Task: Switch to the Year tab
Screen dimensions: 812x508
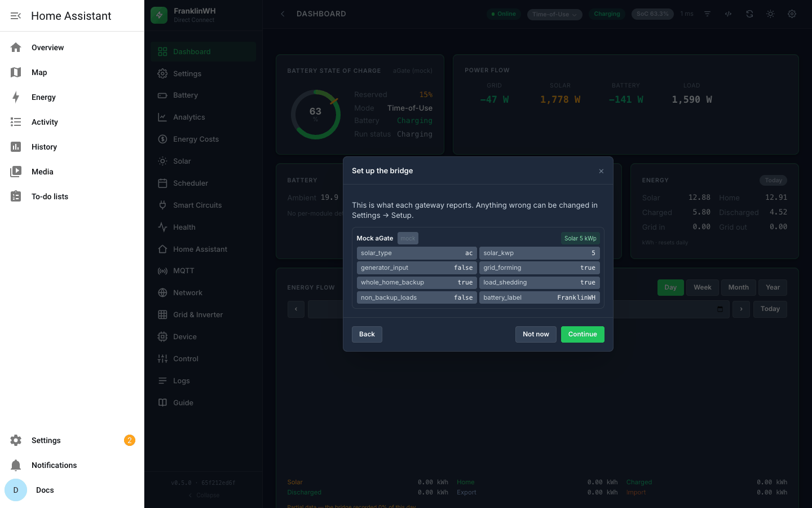Action: pyautogui.click(x=773, y=287)
